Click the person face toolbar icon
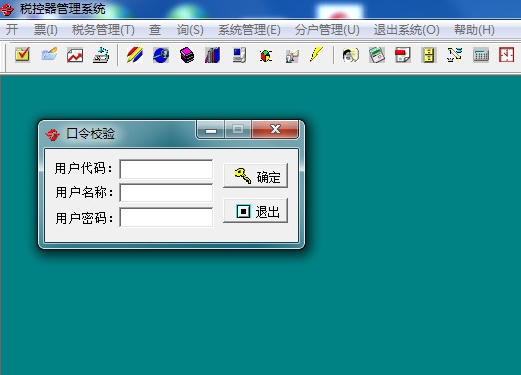Viewport: 521px width, 375px height. click(350, 55)
